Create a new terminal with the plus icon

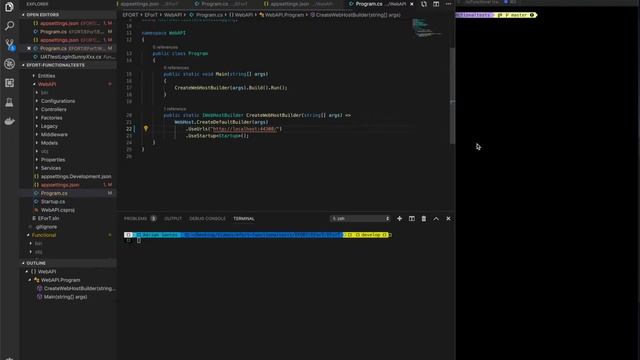pyautogui.click(x=399, y=218)
